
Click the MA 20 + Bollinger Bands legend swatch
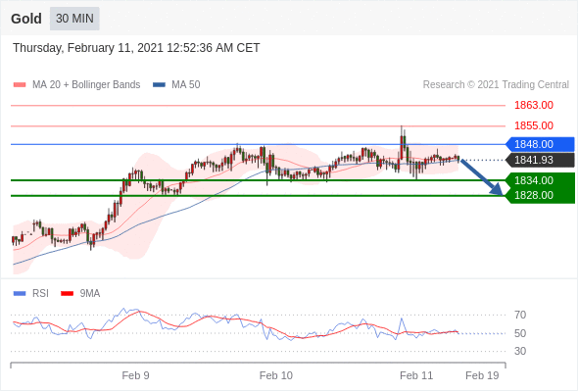pyautogui.click(x=20, y=85)
